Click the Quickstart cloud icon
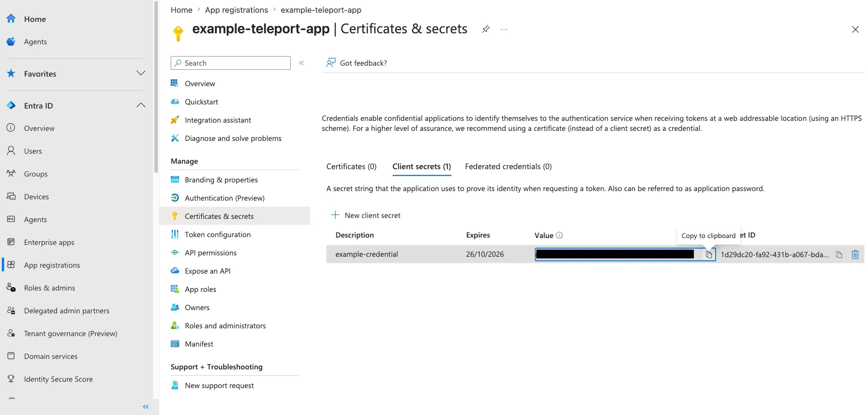Image resolution: width=868 pixels, height=415 pixels. tap(175, 102)
